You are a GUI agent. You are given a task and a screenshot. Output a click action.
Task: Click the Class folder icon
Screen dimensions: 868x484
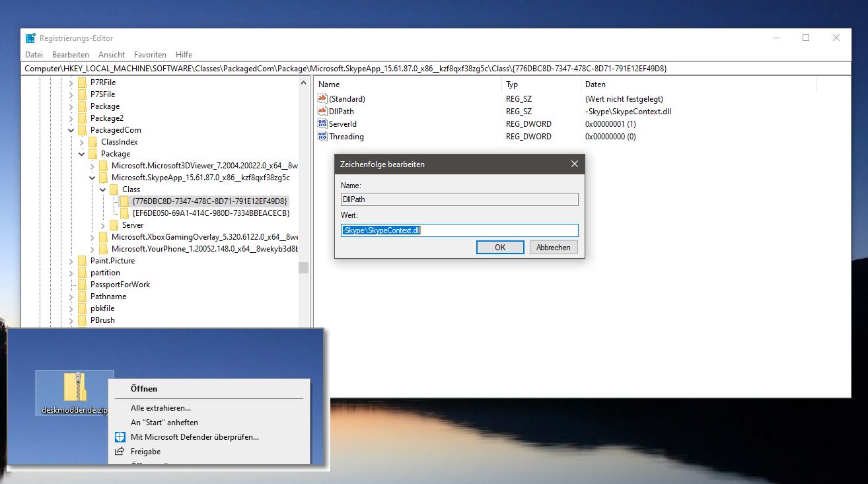point(114,190)
